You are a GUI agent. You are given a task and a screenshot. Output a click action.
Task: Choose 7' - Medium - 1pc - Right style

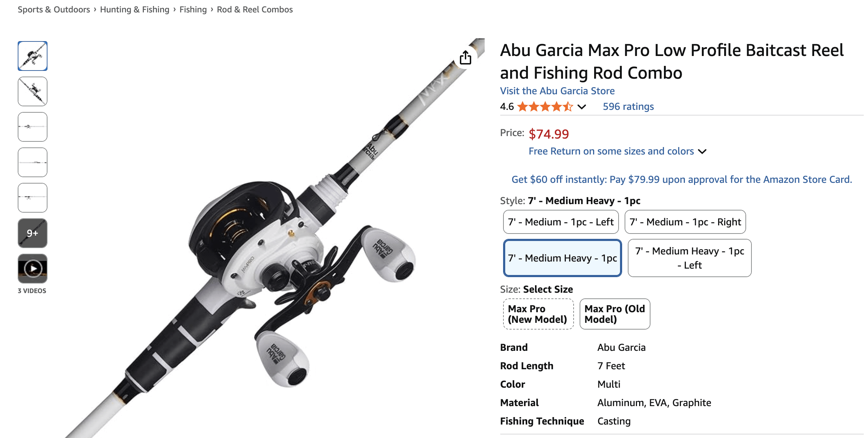pyautogui.click(x=685, y=222)
